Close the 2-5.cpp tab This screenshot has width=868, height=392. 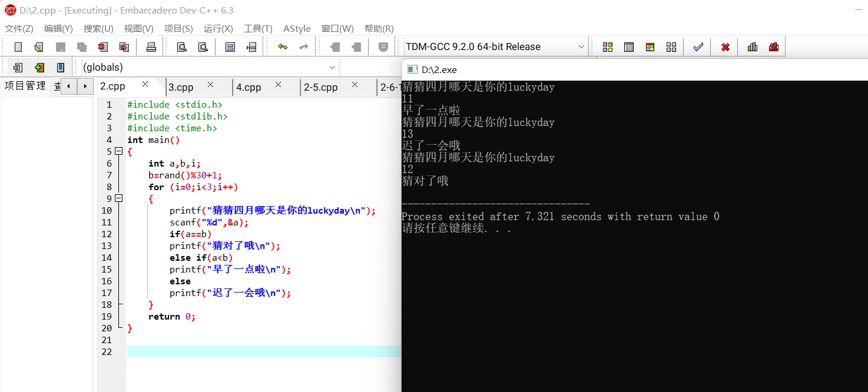click(x=355, y=85)
